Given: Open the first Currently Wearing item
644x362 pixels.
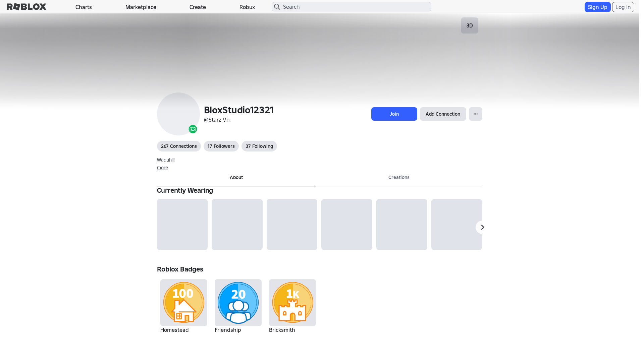Looking at the screenshot, I should tap(182, 225).
